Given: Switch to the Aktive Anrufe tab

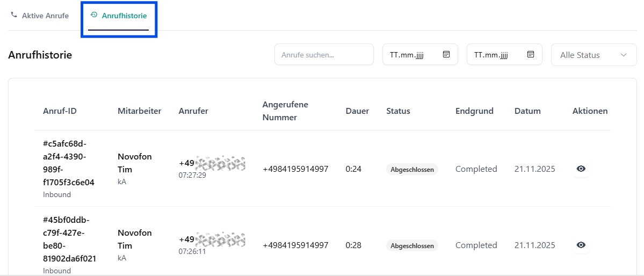Looking at the screenshot, I should tap(45, 16).
